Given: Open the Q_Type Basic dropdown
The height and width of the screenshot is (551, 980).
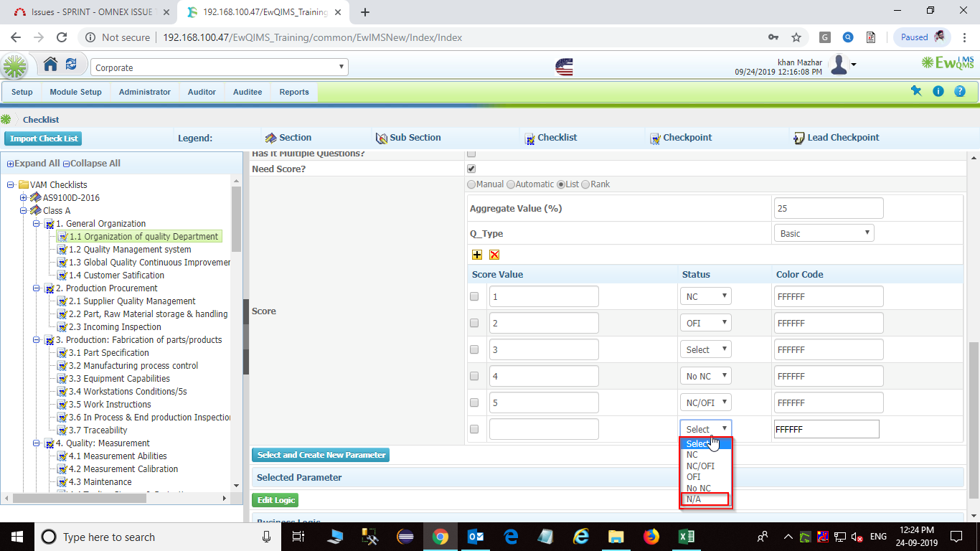Looking at the screenshot, I should coord(824,233).
